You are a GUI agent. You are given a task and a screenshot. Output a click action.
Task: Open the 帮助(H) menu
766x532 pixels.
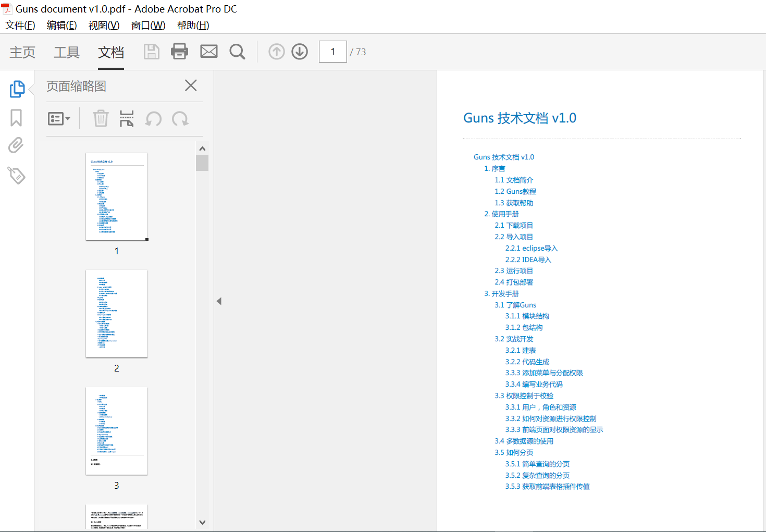click(x=193, y=25)
